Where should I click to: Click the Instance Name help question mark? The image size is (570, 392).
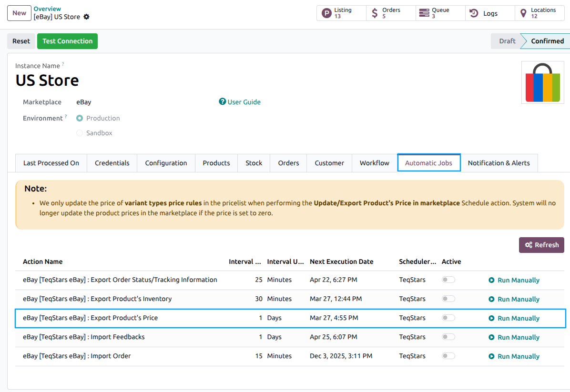point(63,64)
